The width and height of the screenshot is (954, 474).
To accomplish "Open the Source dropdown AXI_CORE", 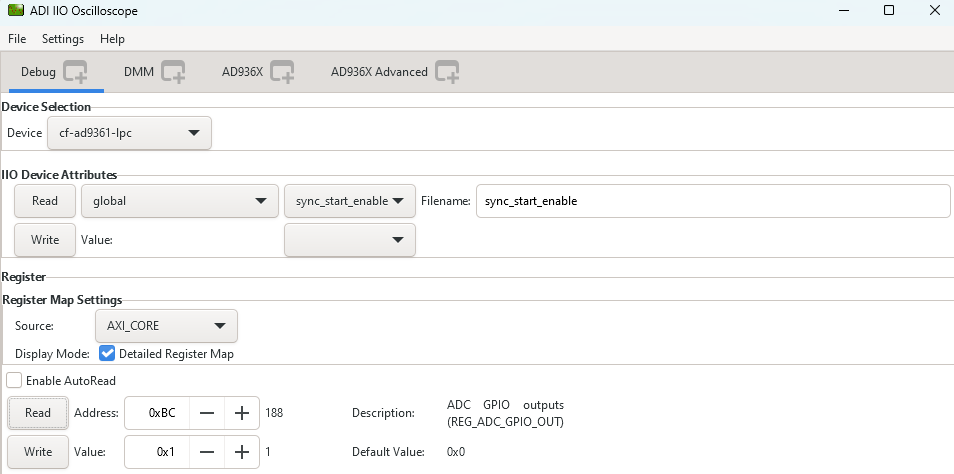I will 167,326.
